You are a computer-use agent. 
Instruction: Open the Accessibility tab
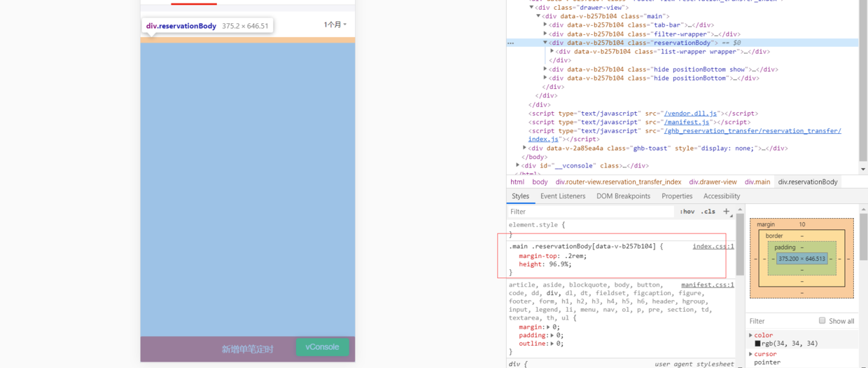[722, 196]
